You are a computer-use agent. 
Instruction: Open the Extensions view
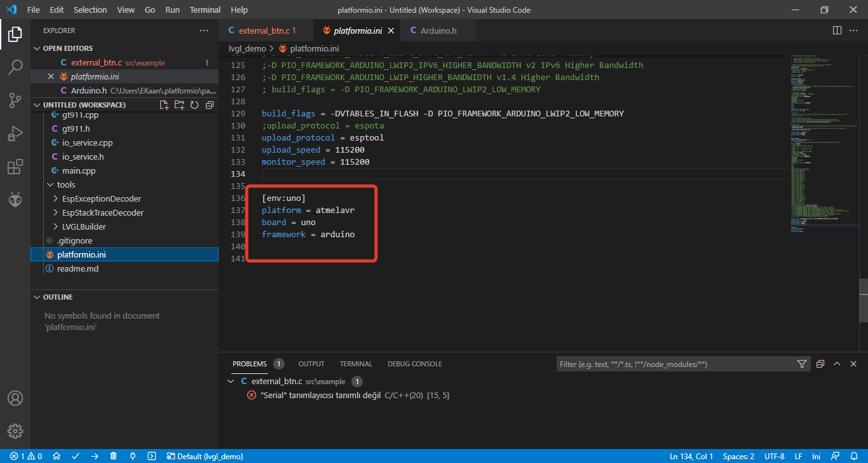[x=15, y=167]
